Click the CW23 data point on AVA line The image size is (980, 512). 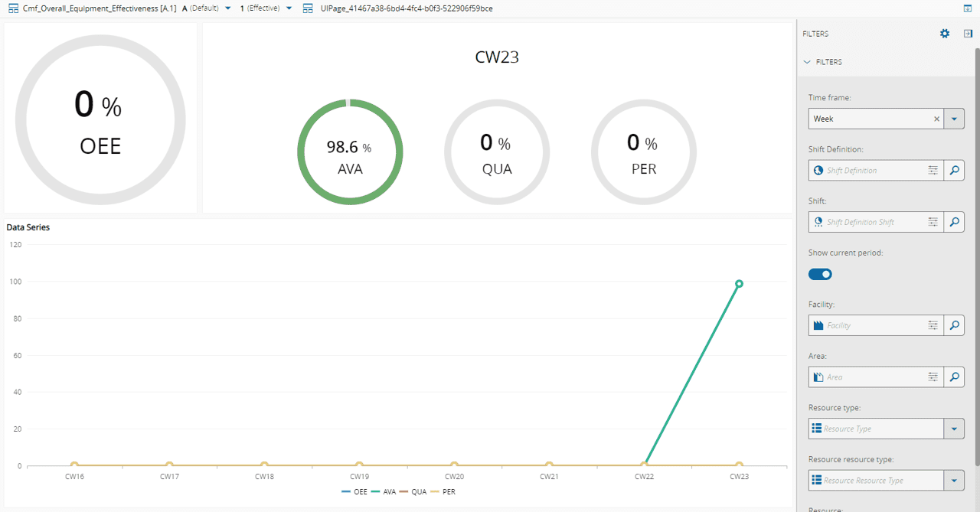pos(739,284)
